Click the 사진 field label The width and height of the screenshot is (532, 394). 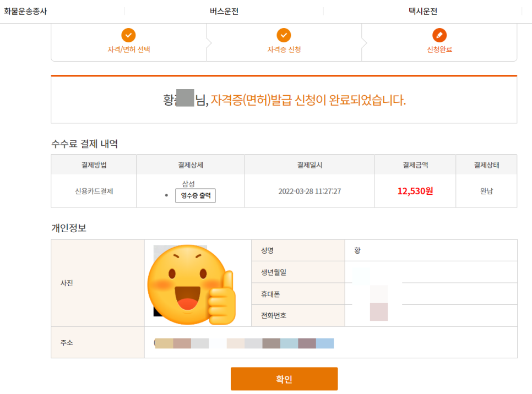point(67,283)
